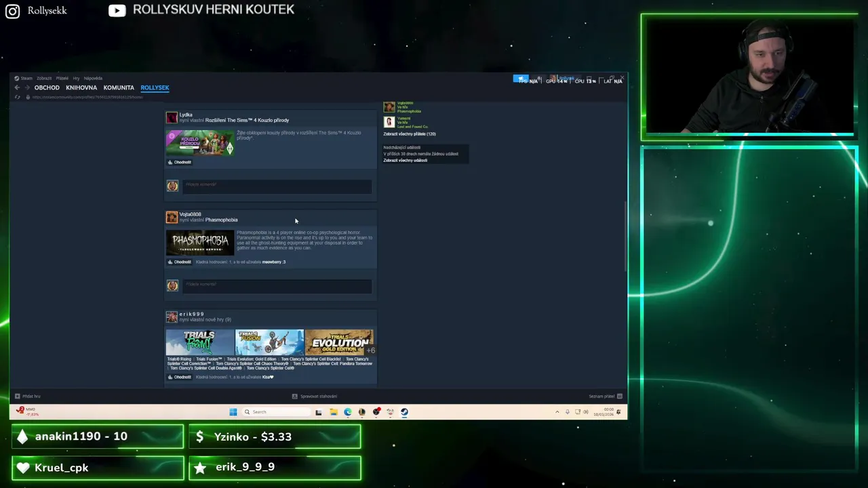This screenshot has width=868, height=488.
Task: Go to the ROLLYSEK profile tab
Action: pos(155,87)
